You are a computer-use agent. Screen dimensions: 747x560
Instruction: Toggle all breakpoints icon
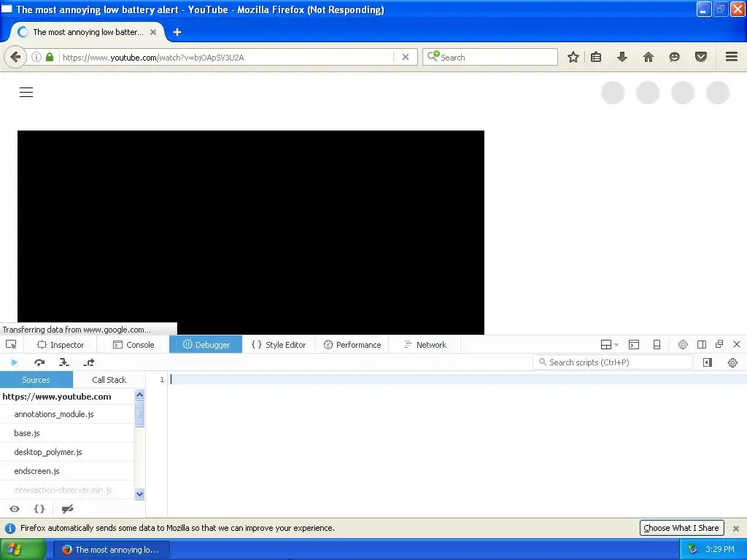(67, 509)
